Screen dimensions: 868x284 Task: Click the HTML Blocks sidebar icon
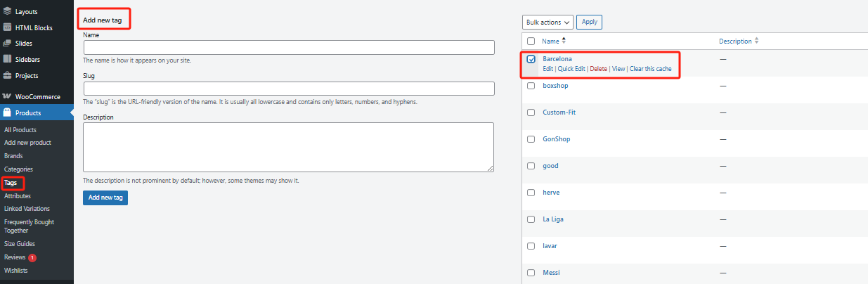tap(7, 28)
